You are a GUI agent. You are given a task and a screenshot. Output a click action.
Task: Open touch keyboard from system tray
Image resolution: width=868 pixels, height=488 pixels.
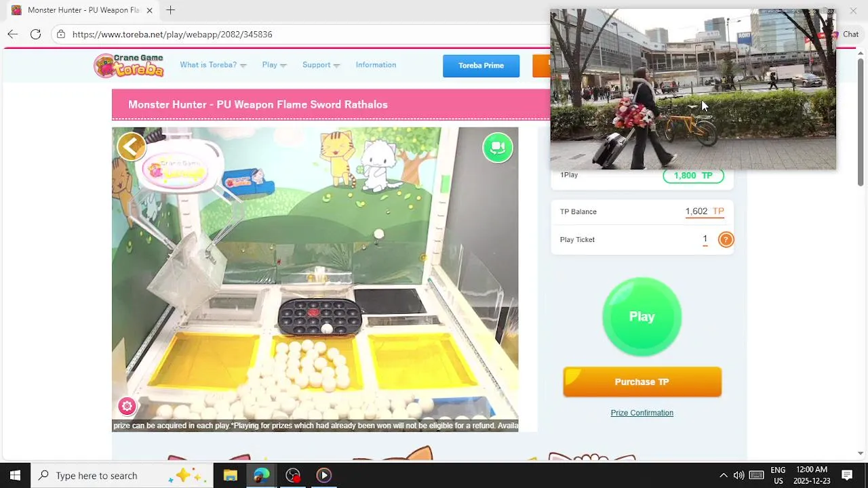[756, 475]
